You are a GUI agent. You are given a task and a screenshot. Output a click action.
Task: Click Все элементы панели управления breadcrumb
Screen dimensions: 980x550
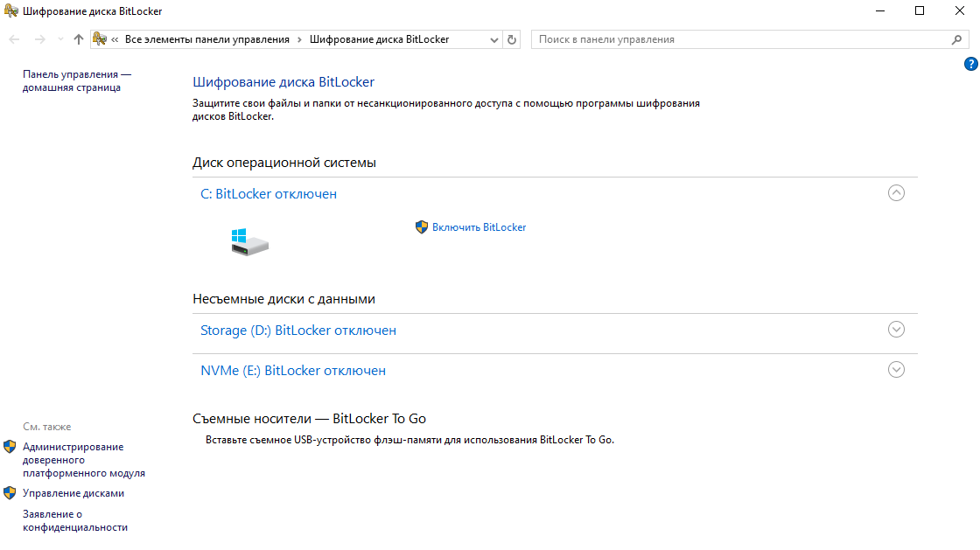click(206, 39)
